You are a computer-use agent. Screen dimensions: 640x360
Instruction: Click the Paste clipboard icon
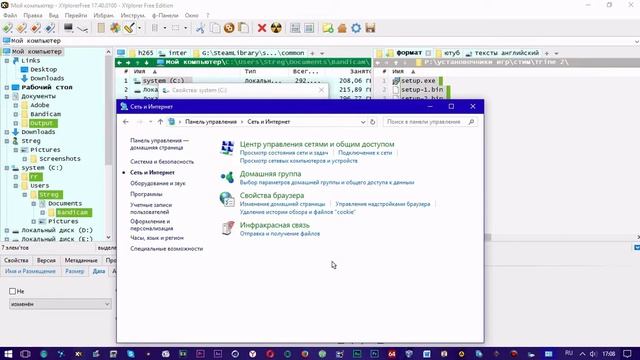pyautogui.click(x=243, y=28)
